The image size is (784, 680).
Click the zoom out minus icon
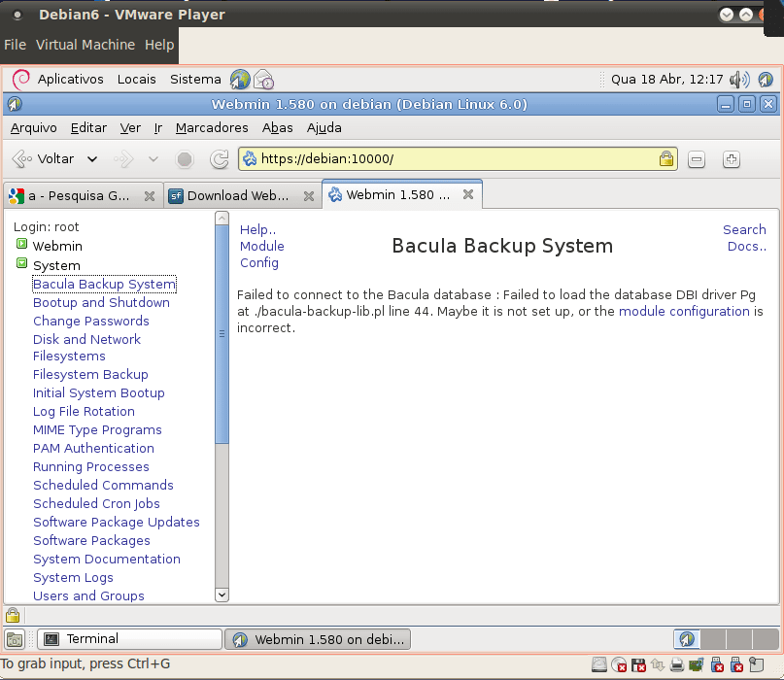click(696, 159)
